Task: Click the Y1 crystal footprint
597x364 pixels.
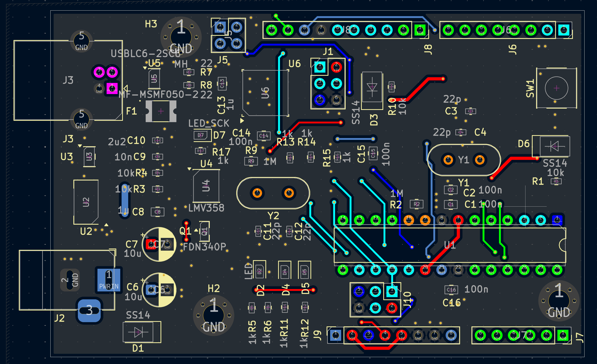Action: 464,160
